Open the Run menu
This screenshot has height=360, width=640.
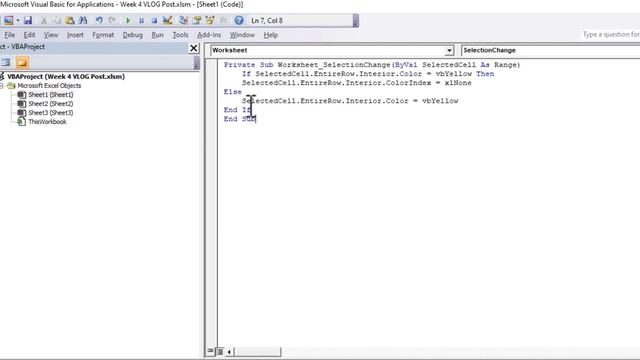157,35
